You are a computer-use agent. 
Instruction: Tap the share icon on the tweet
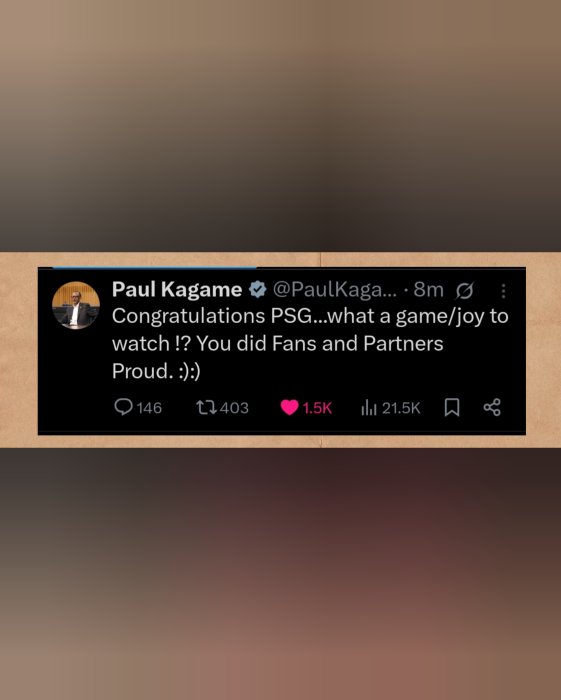point(492,407)
